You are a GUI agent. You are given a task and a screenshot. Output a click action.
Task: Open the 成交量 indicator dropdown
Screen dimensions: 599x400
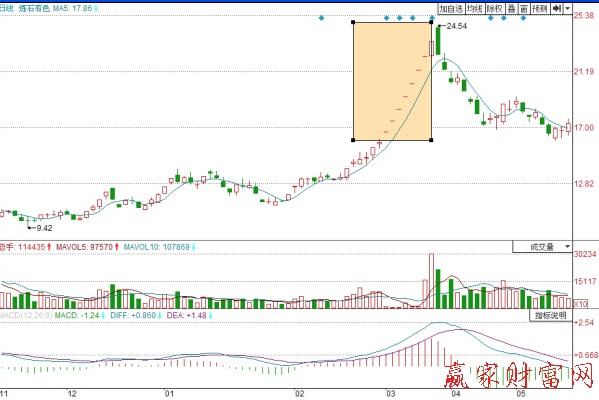pos(542,247)
